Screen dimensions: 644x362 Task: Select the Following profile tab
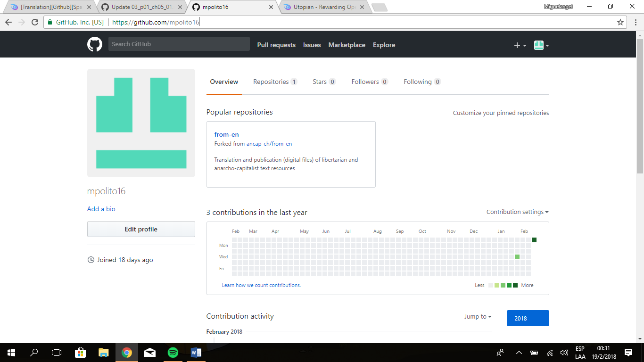(422, 82)
